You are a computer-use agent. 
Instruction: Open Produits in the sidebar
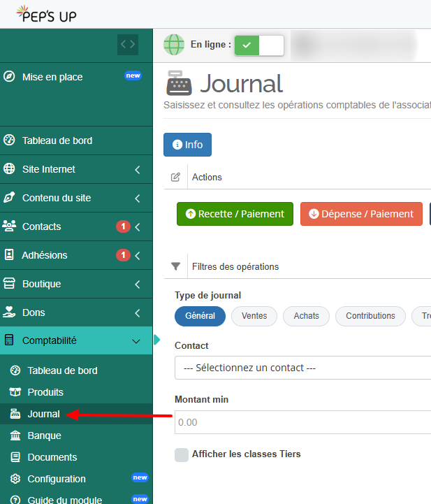coord(45,392)
